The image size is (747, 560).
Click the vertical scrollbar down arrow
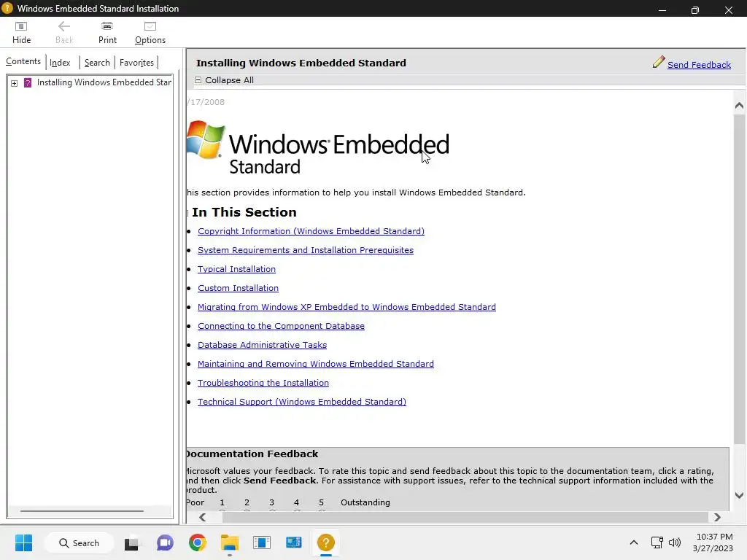point(739,495)
